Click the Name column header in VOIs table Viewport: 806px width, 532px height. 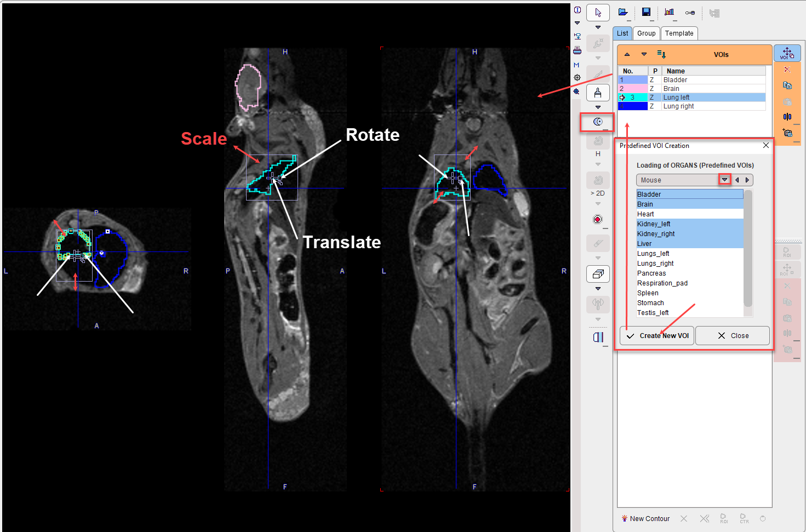713,71
